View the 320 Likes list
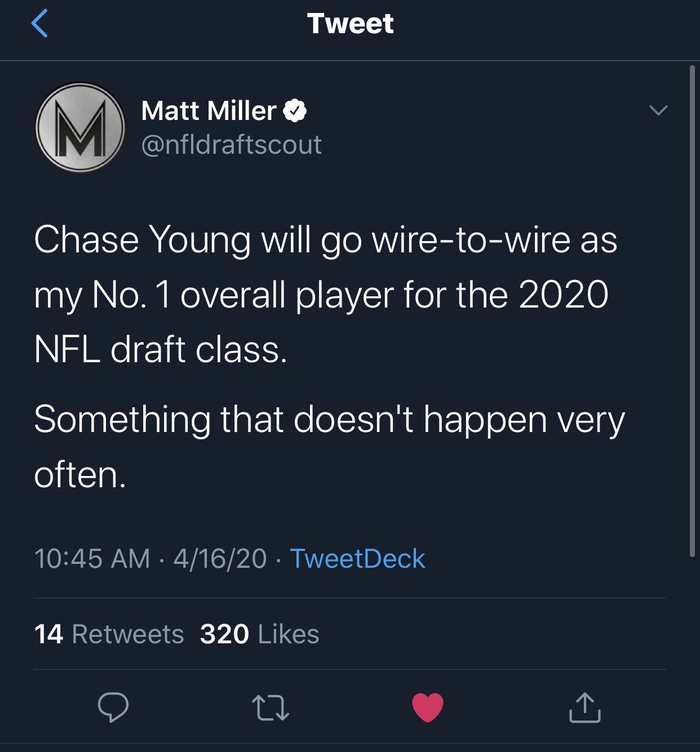The height and width of the screenshot is (752, 700). [260, 634]
